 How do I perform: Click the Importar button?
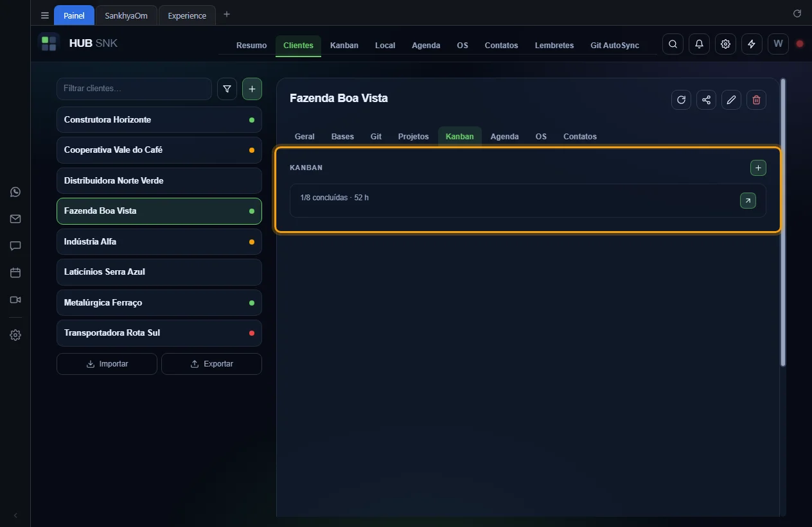pos(107,364)
